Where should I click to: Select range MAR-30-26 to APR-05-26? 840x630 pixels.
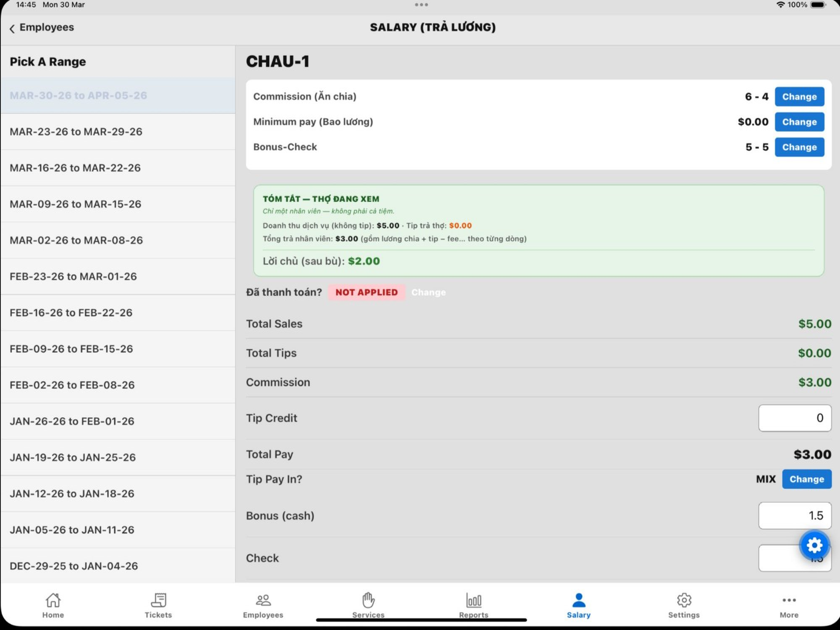pyautogui.click(x=118, y=96)
